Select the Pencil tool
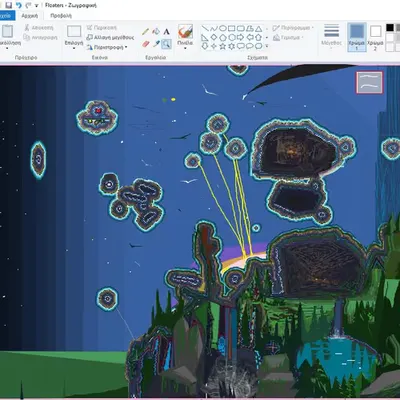This screenshot has height=400, width=400. pos(145,32)
